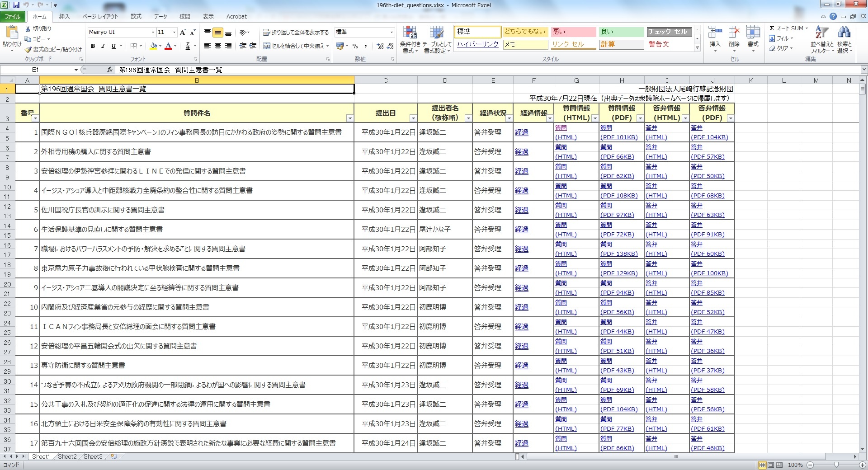Open the Meiryo UI font name dropdown
Screen dimensions: 868x470
pyautogui.click(x=153, y=33)
